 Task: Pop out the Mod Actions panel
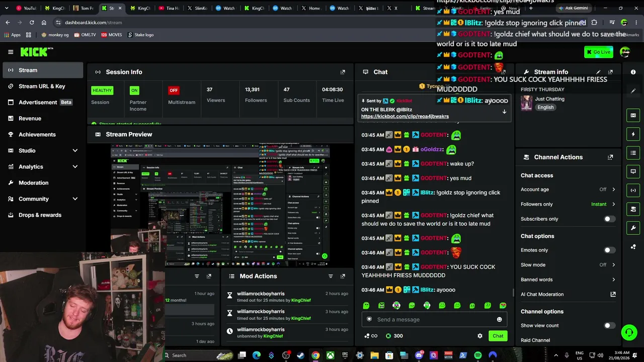tap(343, 276)
